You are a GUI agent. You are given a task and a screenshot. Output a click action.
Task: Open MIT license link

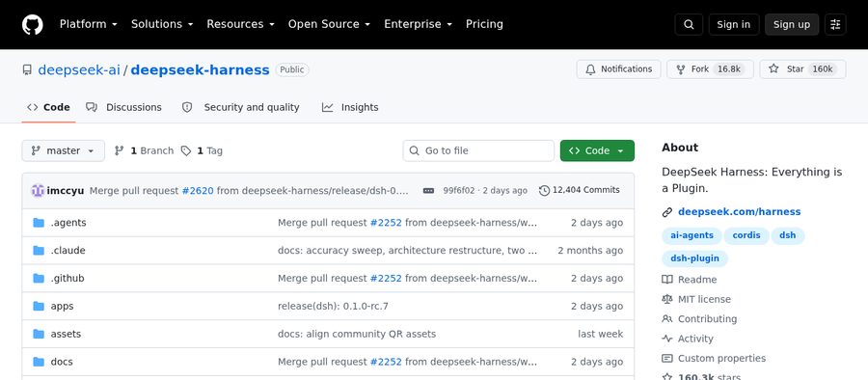tap(696, 299)
